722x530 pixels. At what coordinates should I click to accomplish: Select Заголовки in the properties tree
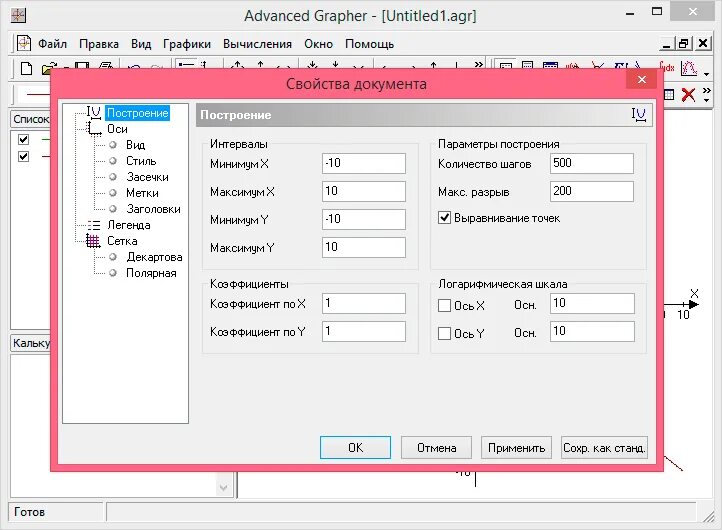tap(153, 209)
